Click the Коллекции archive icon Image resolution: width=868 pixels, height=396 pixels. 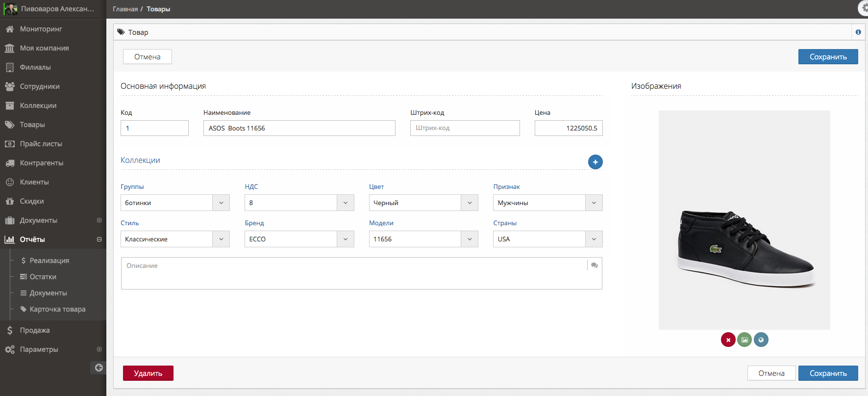tap(9, 106)
